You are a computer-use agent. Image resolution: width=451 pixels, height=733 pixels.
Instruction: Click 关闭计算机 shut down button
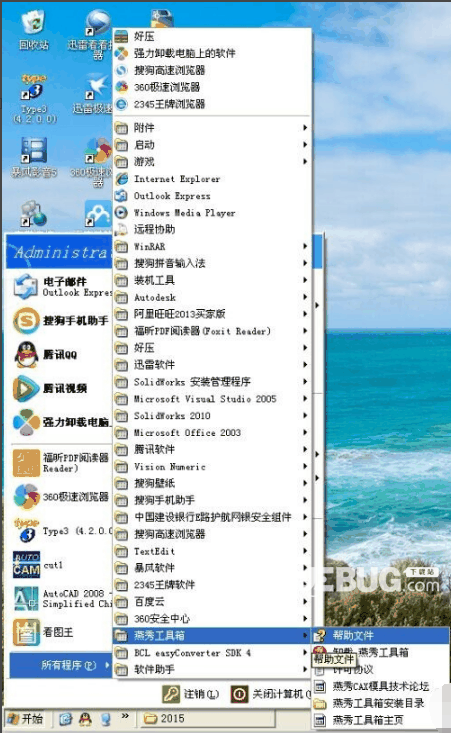click(271, 694)
